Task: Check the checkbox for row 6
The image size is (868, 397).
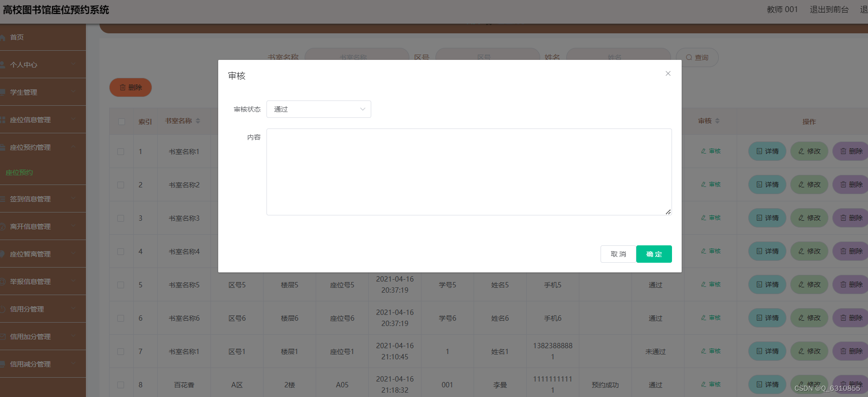Action: coord(121,318)
